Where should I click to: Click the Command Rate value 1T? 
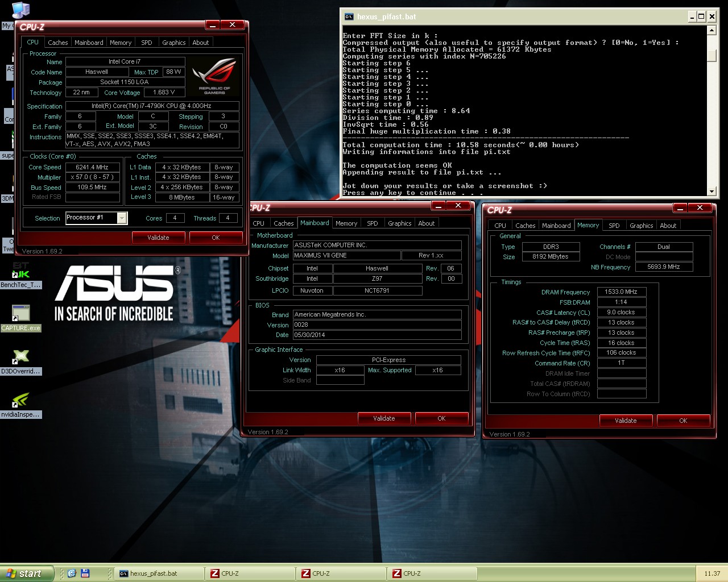(x=621, y=363)
